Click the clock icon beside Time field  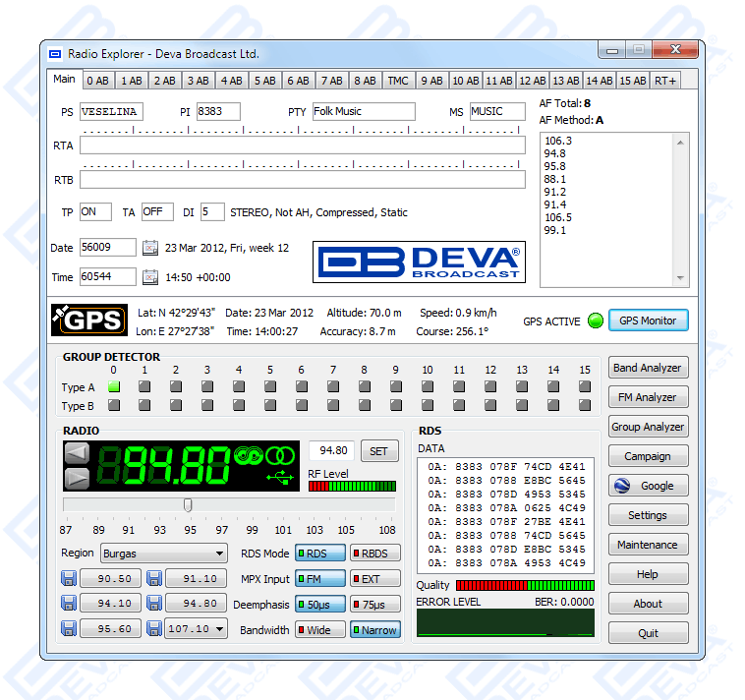(x=150, y=277)
